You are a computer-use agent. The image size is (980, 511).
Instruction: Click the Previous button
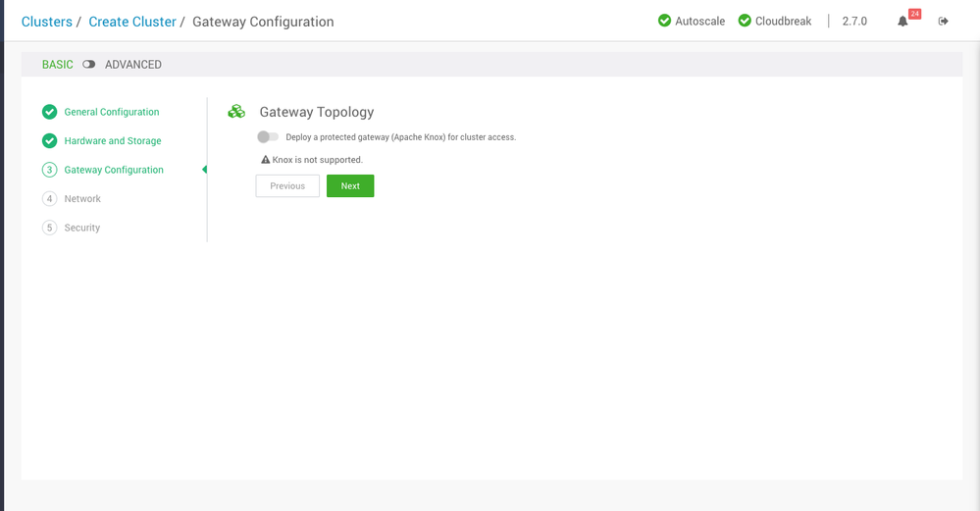[287, 186]
